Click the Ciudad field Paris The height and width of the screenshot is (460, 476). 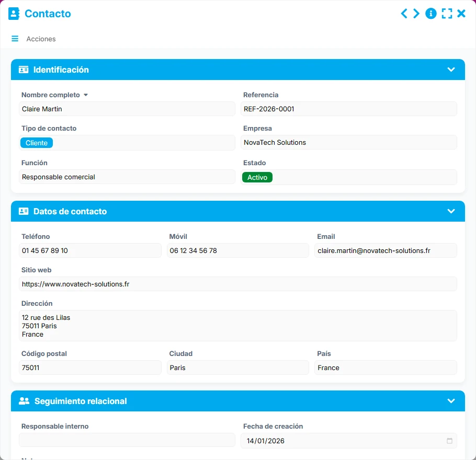click(x=238, y=368)
